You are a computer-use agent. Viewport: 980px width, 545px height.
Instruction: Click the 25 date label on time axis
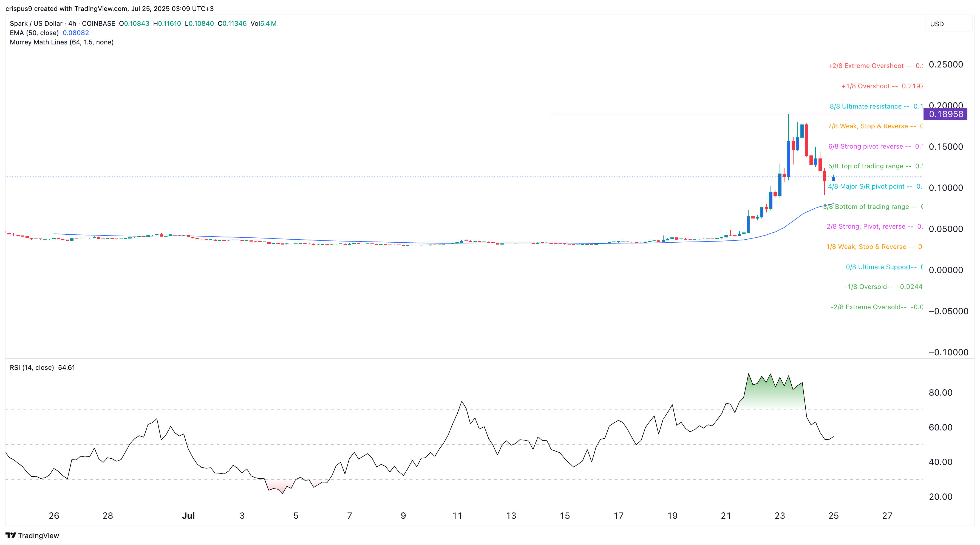[x=834, y=516]
